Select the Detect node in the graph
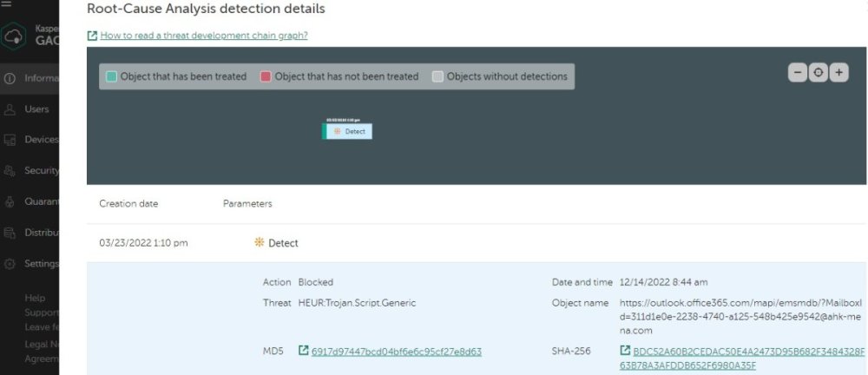This screenshot has height=375, width=868. [349, 131]
